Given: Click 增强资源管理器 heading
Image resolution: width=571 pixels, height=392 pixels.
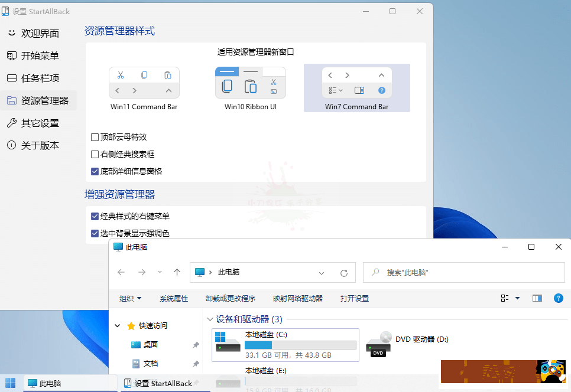Looking at the screenshot, I should (119, 195).
